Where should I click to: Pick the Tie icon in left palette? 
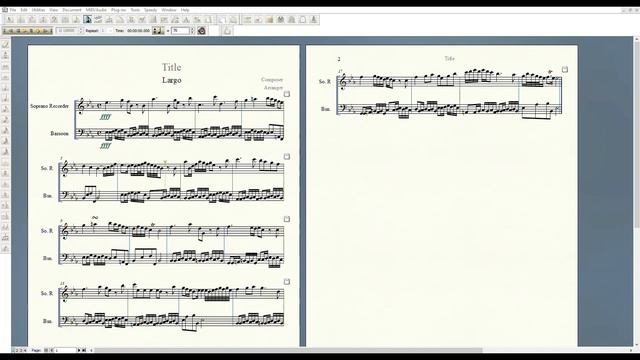tap(5, 227)
